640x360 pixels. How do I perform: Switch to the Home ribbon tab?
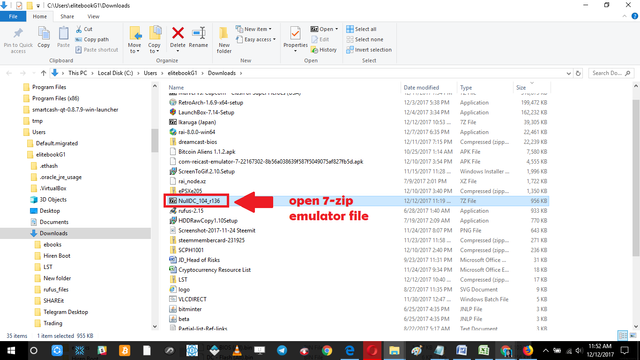pyautogui.click(x=40, y=16)
